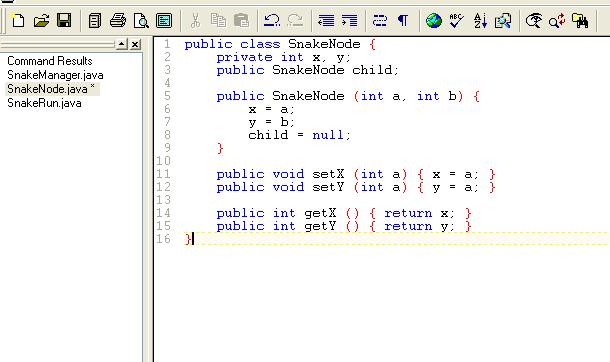
Task: Undo the last edit
Action: click(272, 20)
